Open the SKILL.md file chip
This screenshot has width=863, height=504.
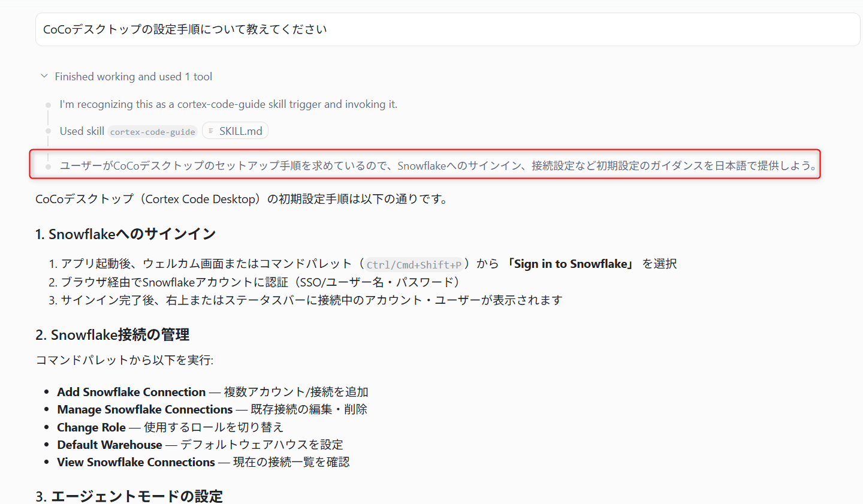(x=235, y=131)
